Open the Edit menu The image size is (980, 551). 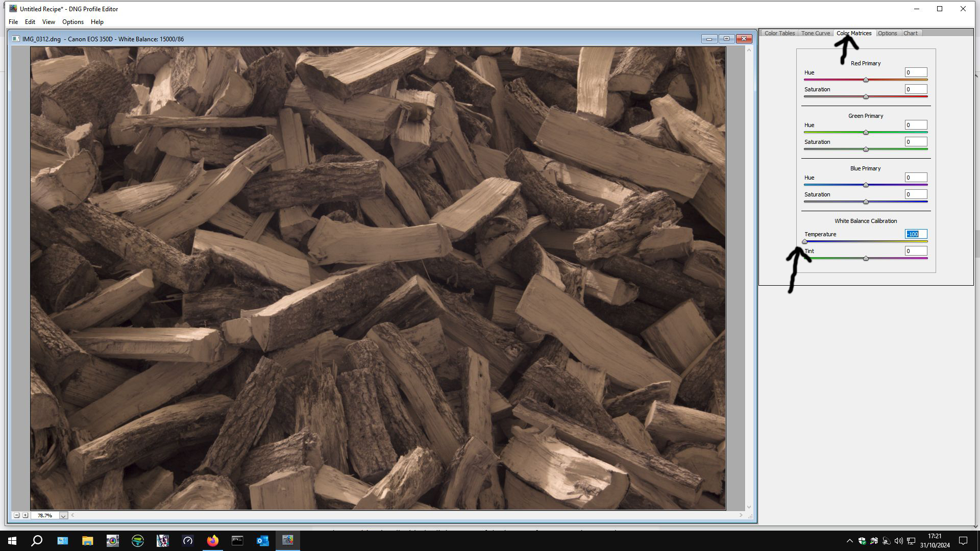[30, 22]
